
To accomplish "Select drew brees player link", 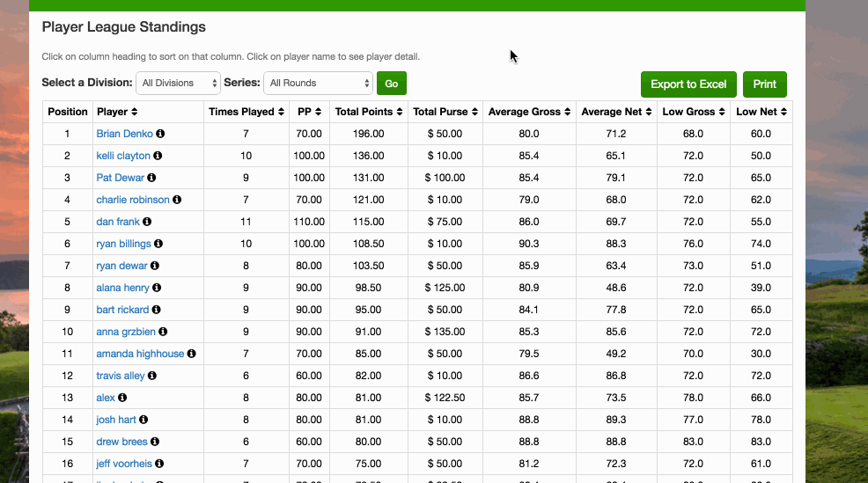I will click(x=121, y=442).
